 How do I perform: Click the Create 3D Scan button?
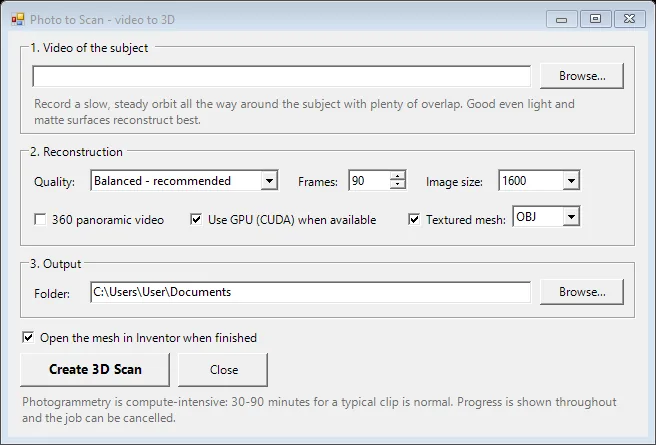click(x=95, y=370)
